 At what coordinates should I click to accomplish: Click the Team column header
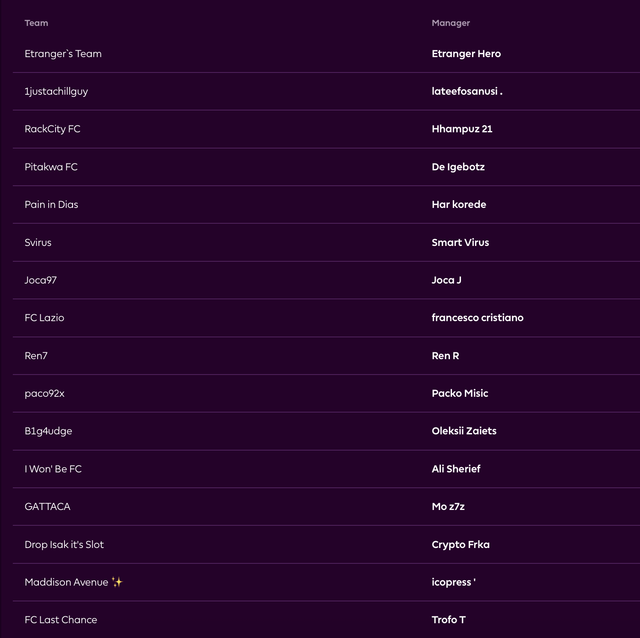pyautogui.click(x=36, y=23)
